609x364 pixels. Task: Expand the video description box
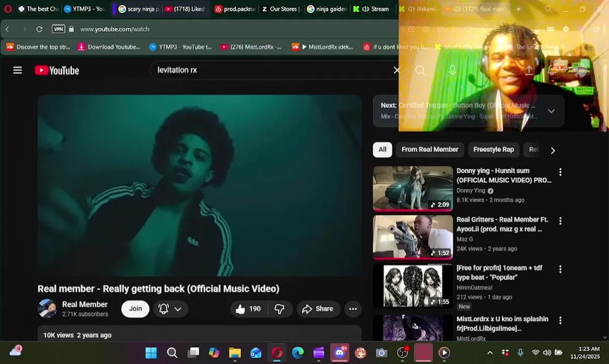tap(200, 334)
